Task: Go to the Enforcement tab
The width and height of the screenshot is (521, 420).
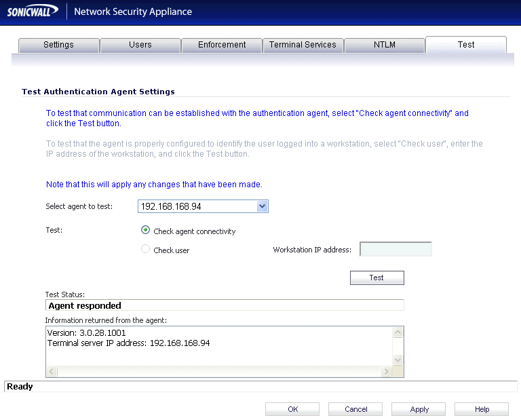Action: [x=222, y=45]
